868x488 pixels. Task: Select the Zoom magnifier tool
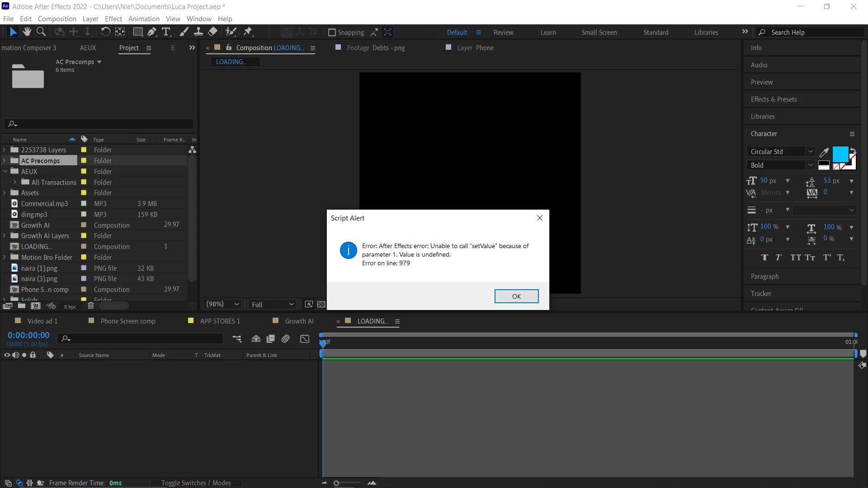click(41, 32)
